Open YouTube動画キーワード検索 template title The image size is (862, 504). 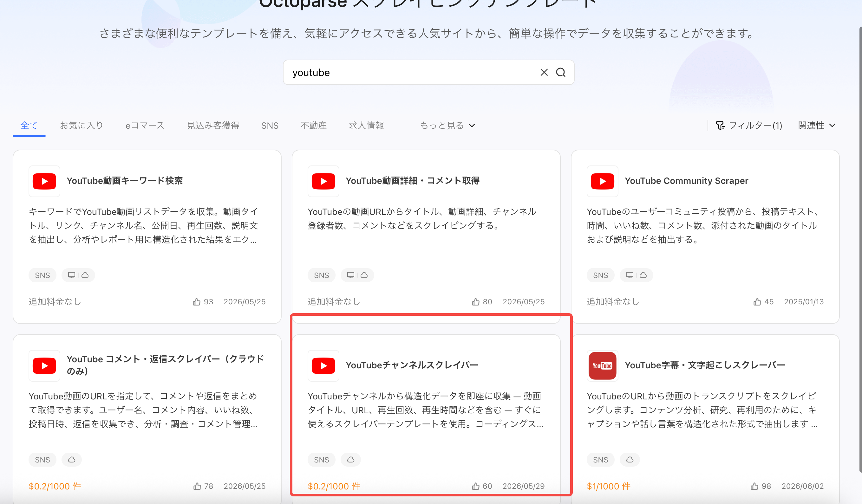(x=125, y=181)
